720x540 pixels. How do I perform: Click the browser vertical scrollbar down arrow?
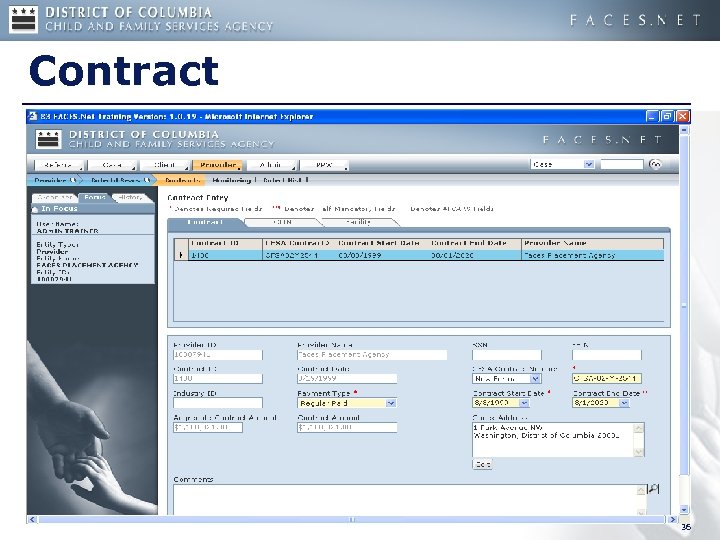(684, 509)
